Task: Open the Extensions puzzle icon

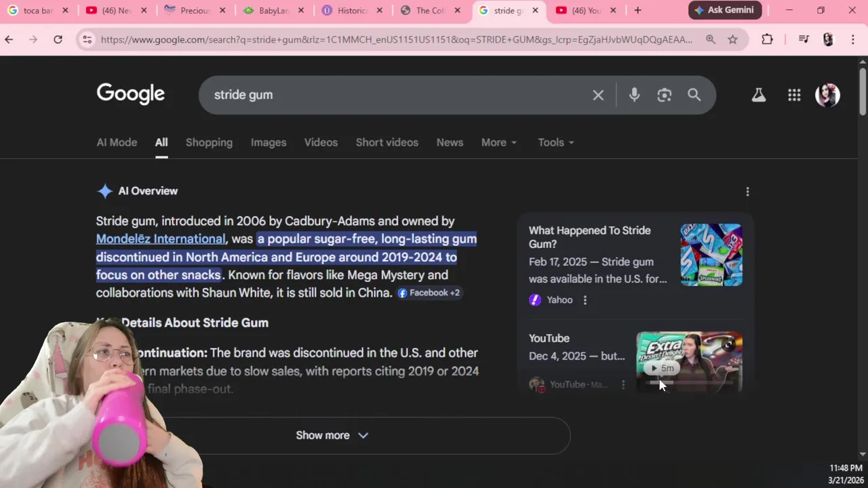Action: (767, 39)
